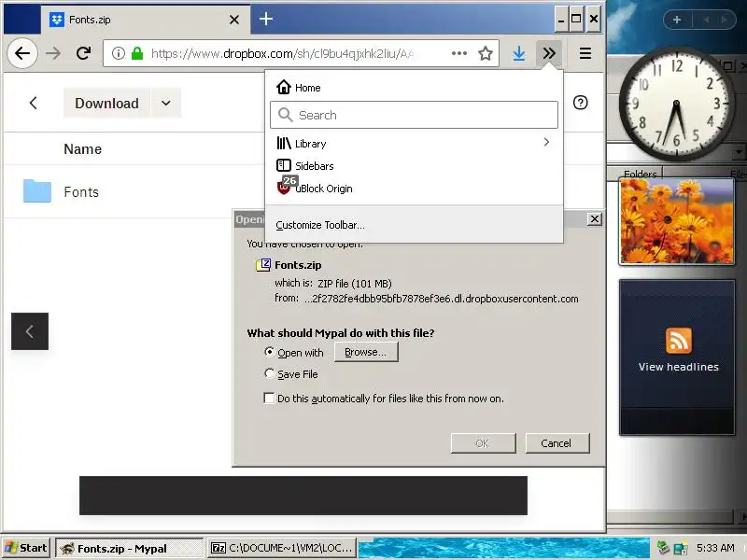Click the sidebar gadget add plus button
The image size is (747, 560).
(677, 20)
